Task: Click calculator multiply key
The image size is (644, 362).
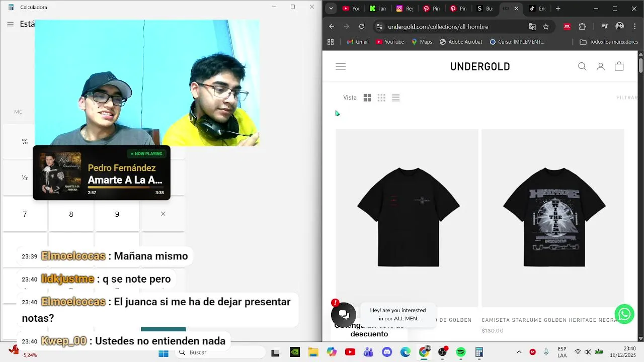Action: coord(163,214)
